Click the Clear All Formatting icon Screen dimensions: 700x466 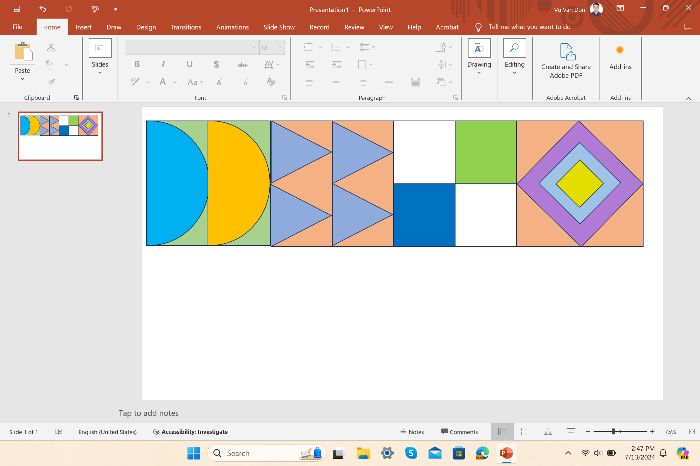(271, 82)
